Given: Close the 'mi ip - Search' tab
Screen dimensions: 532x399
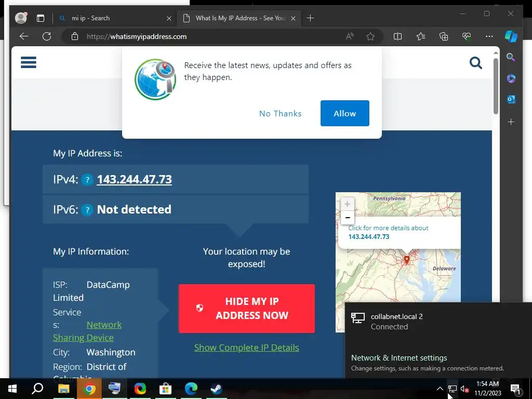Looking at the screenshot, I should 169,18.
